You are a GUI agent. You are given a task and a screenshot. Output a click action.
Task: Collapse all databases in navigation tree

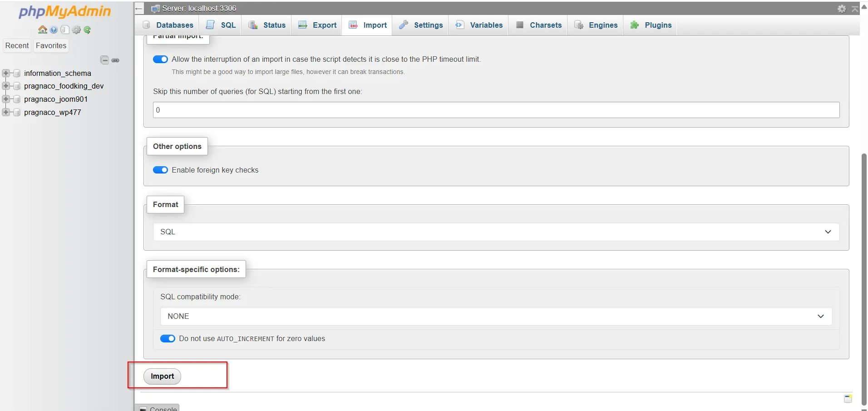click(x=105, y=60)
